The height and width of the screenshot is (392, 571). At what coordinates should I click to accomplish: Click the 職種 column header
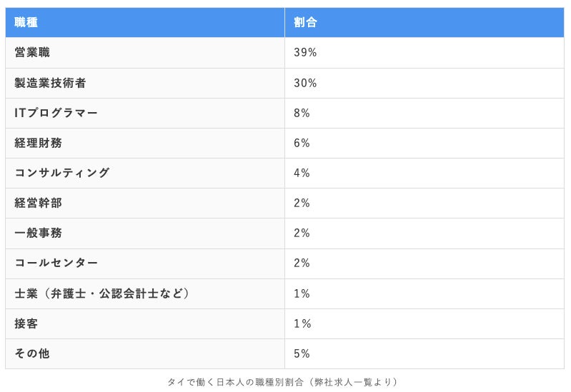(x=26, y=22)
